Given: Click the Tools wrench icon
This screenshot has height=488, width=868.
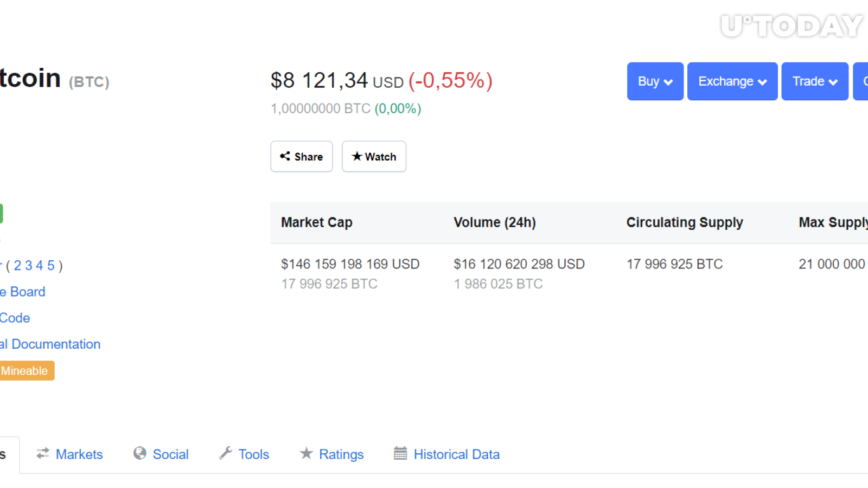Looking at the screenshot, I should (226, 453).
